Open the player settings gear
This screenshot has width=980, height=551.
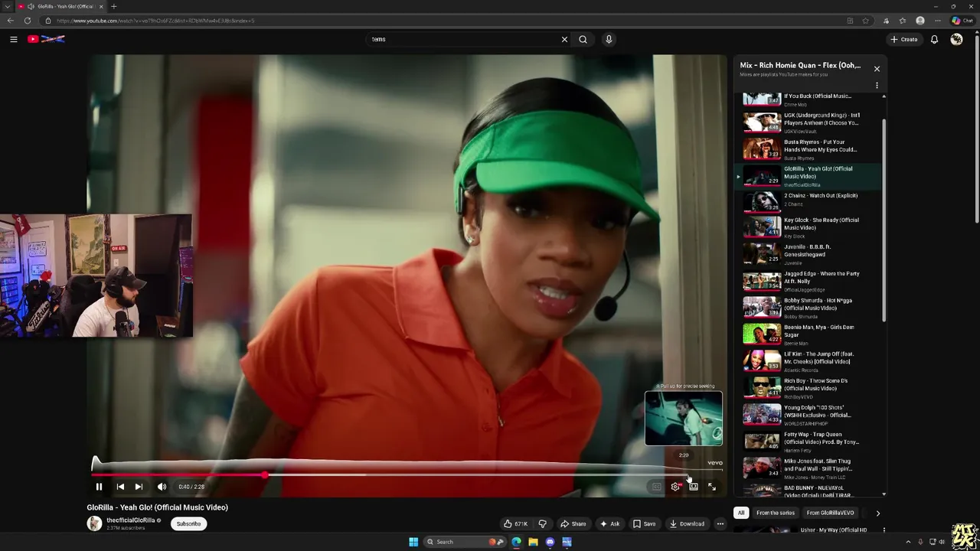coord(675,487)
